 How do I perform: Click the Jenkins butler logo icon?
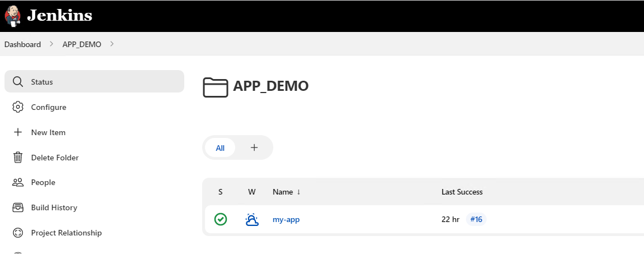click(x=12, y=16)
